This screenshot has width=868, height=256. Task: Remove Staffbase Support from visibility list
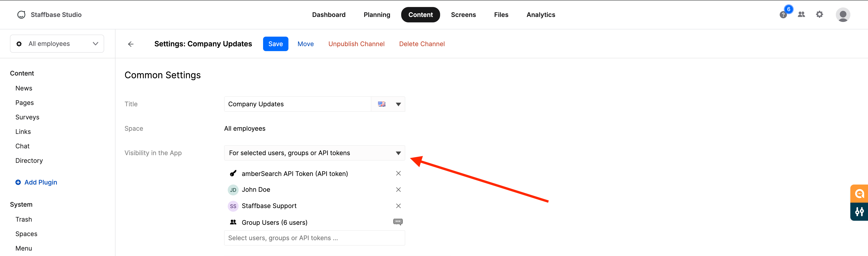(x=398, y=206)
